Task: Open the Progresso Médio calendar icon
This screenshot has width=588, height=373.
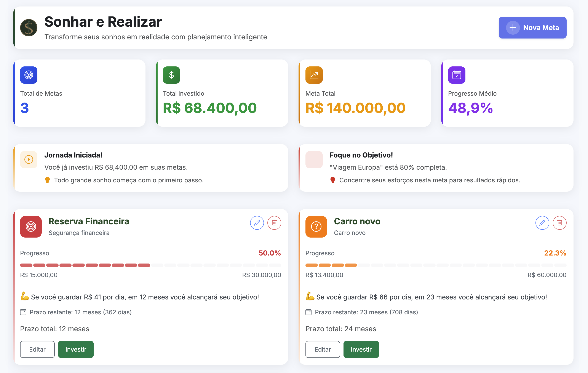Action: tap(456, 75)
